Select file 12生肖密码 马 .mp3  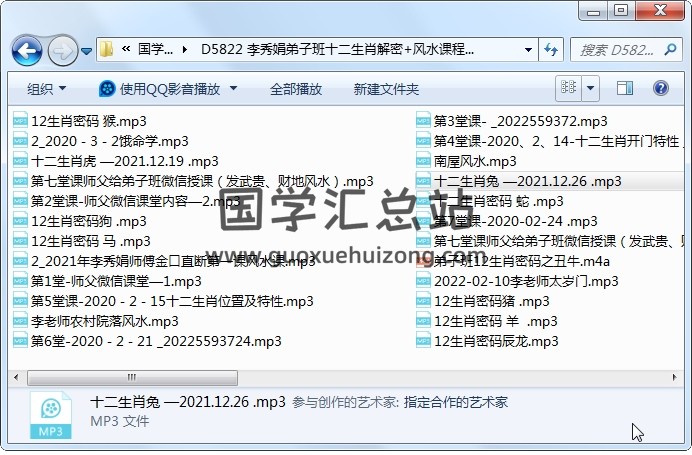90,241
